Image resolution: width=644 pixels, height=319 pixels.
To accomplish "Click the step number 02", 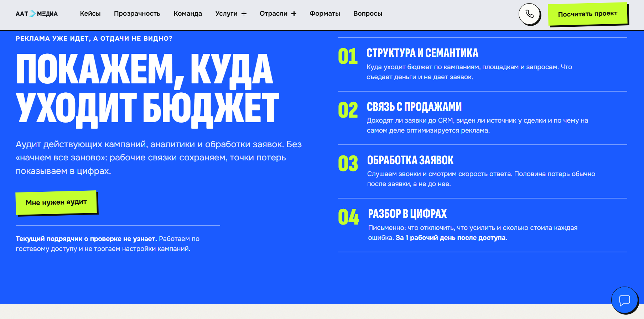I will point(348,110).
